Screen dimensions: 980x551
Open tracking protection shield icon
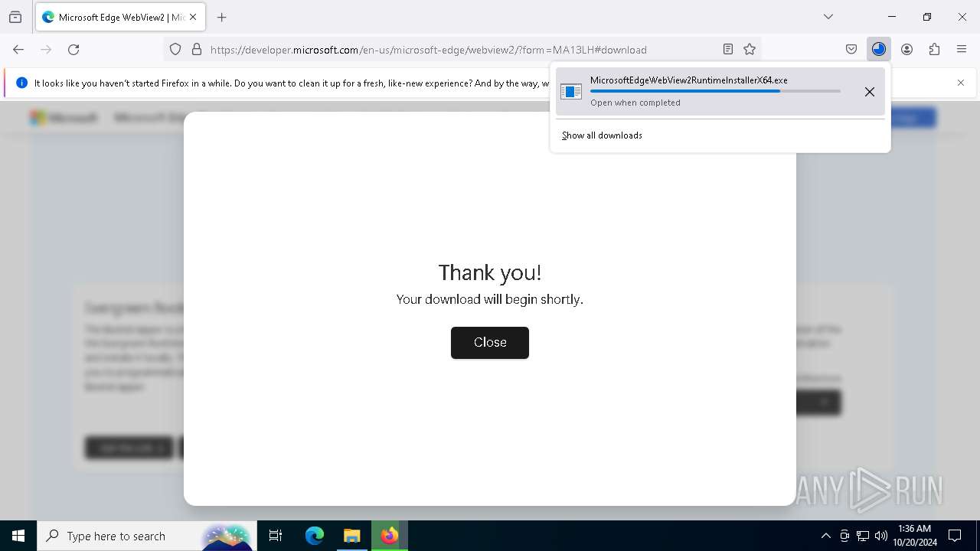pos(175,49)
